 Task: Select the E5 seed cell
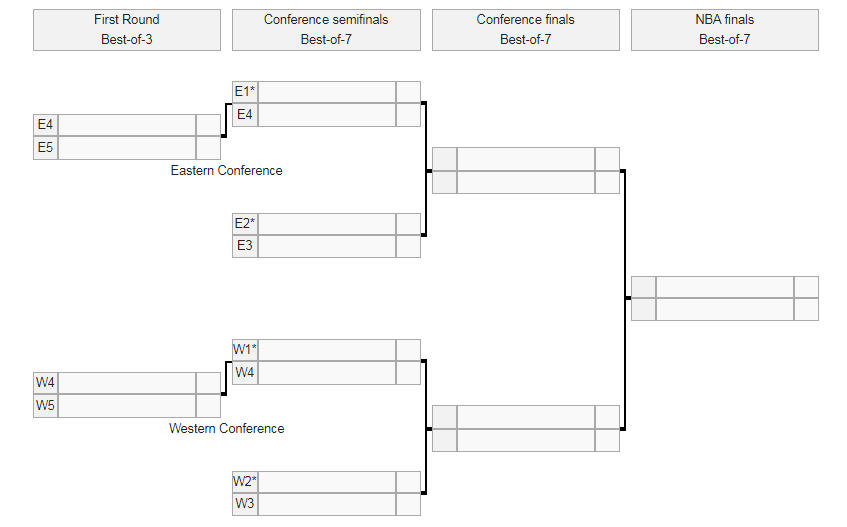45,148
